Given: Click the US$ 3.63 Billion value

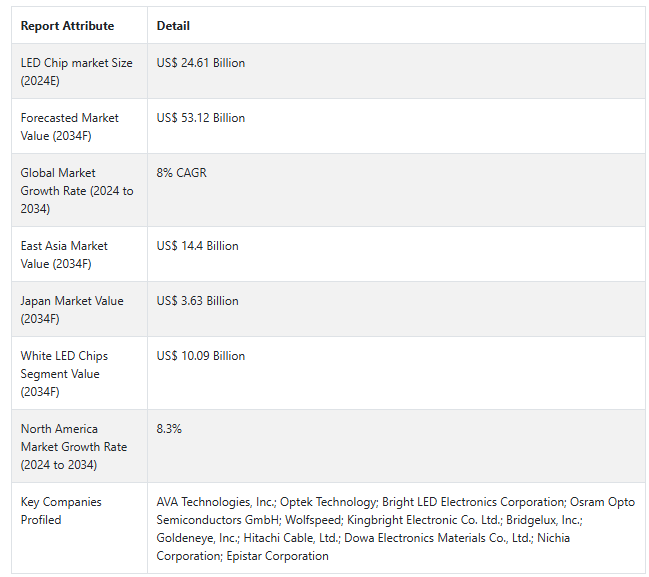Looking at the screenshot, I should click(197, 301).
